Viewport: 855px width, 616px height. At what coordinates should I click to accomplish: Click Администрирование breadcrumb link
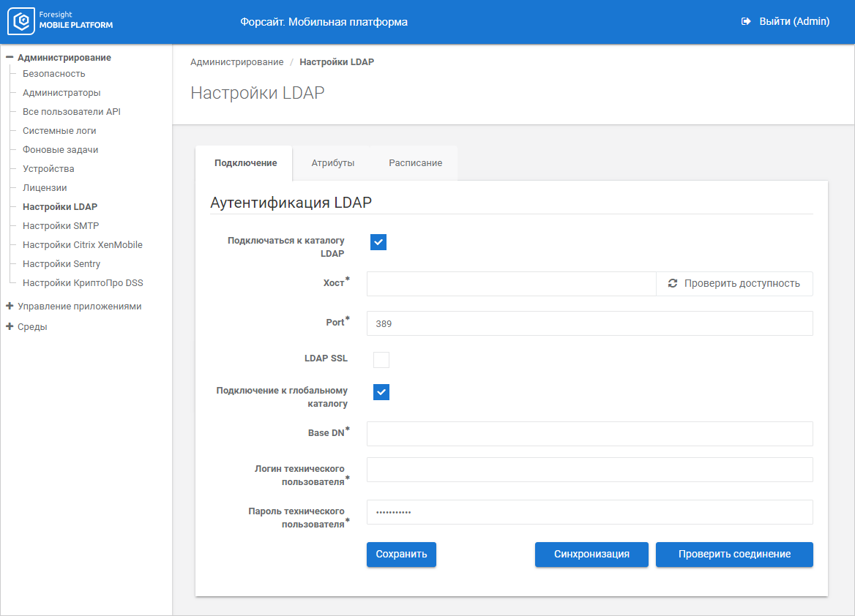(236, 62)
